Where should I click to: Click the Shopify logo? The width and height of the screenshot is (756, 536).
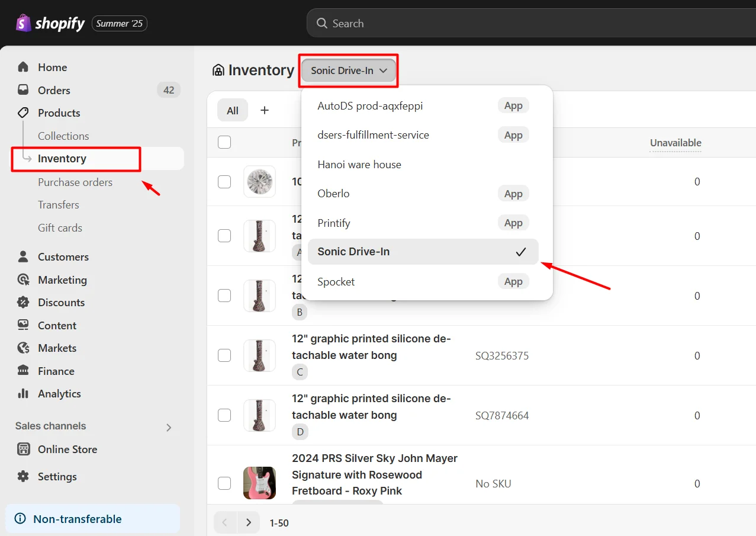pyautogui.click(x=50, y=23)
